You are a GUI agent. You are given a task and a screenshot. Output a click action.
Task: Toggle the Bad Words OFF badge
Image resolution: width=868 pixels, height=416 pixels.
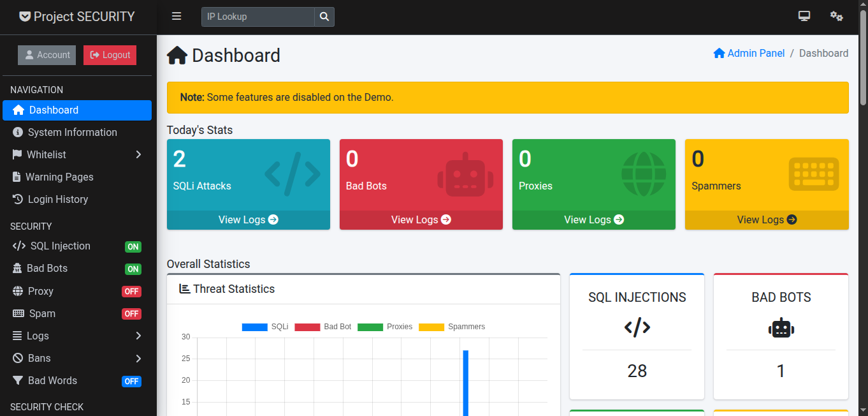tap(131, 382)
